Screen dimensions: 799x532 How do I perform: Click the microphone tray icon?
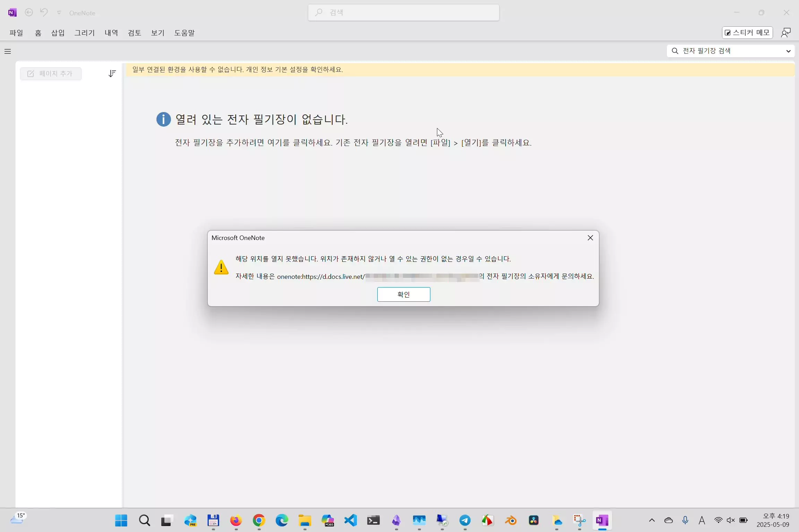pyautogui.click(x=685, y=520)
